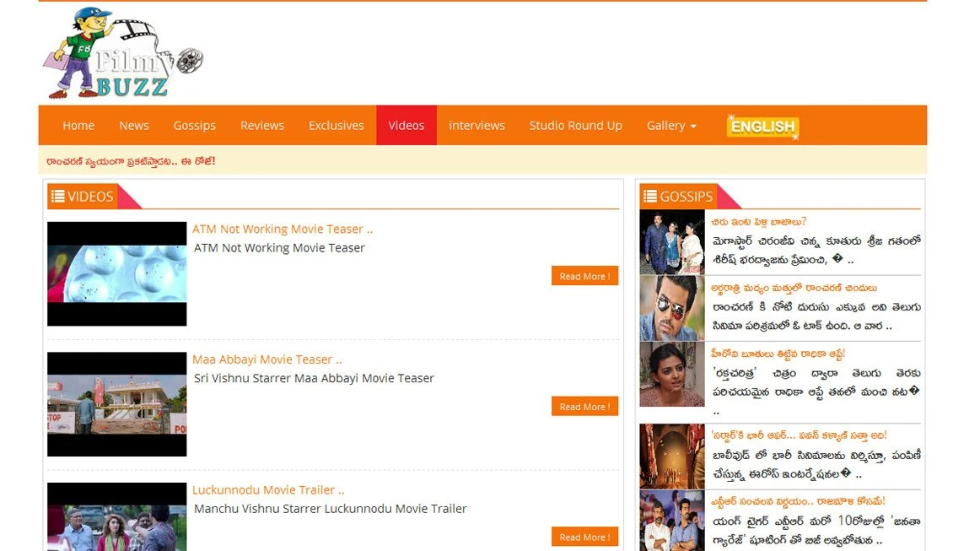This screenshot has width=980, height=551.
Task: Select Studio Round Up in the navbar
Action: tap(575, 126)
